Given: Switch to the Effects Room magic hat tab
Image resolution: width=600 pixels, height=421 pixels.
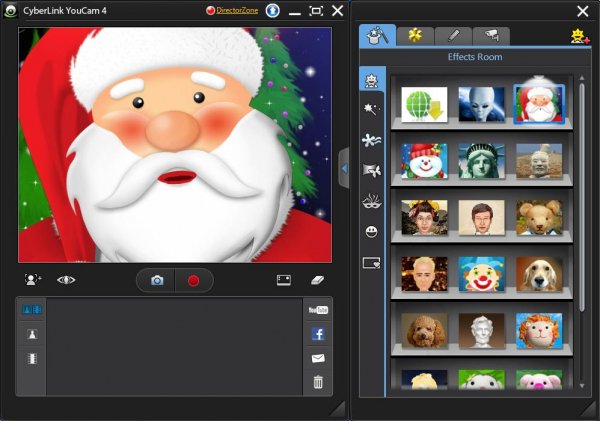Looking at the screenshot, I should [377, 36].
